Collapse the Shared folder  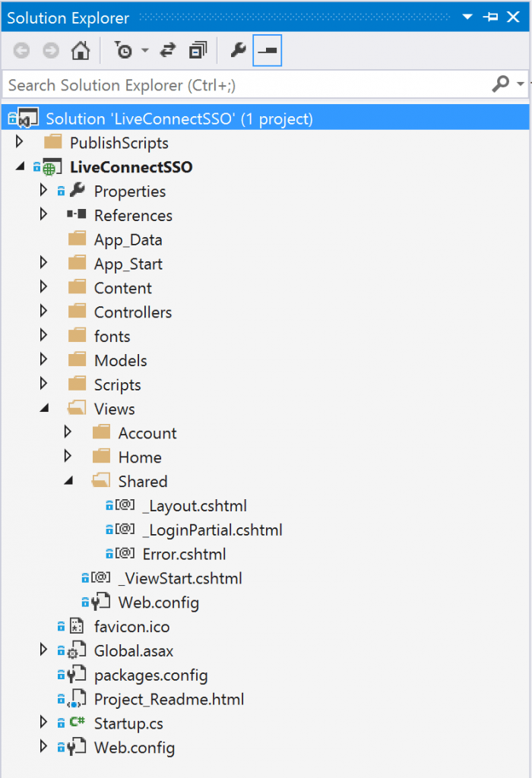coord(68,480)
